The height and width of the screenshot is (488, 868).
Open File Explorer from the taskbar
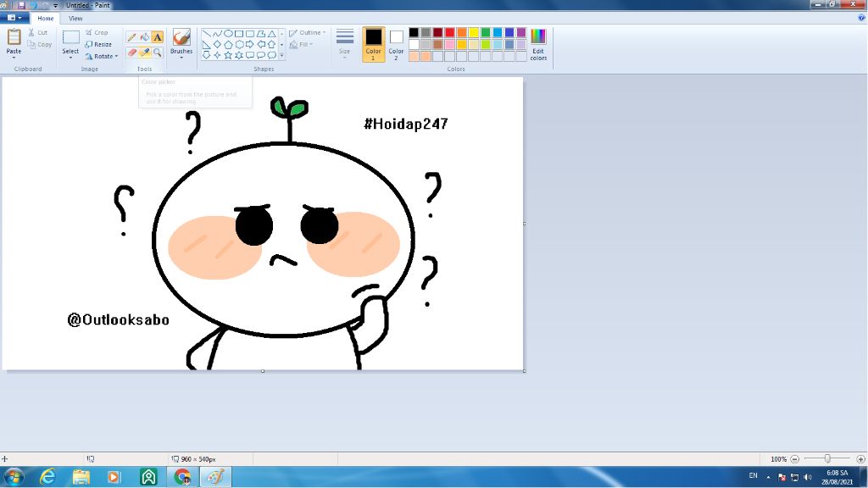tap(81, 477)
